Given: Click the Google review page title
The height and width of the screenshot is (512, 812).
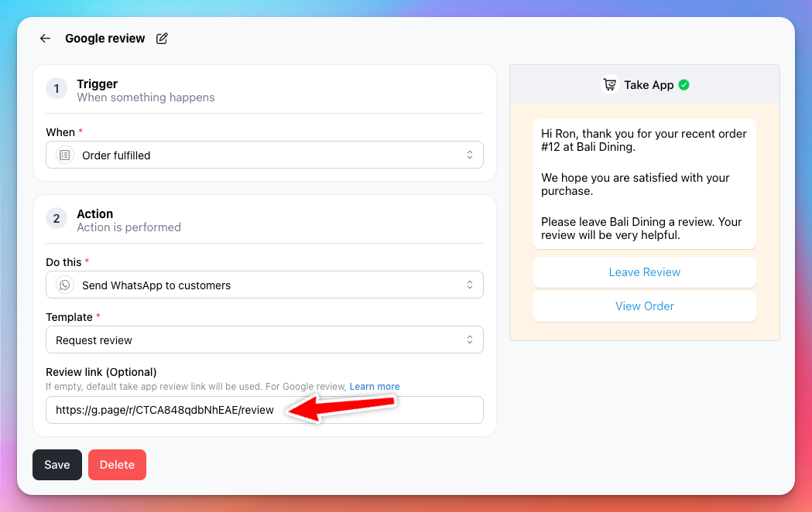Looking at the screenshot, I should 105,38.
